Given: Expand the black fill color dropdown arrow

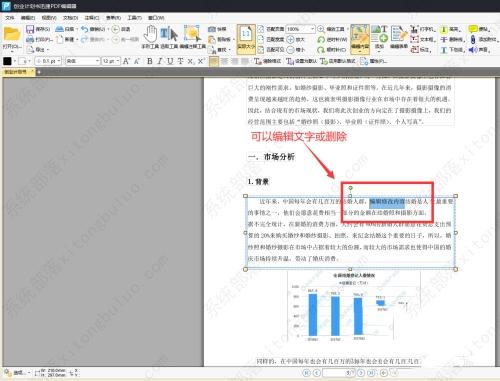Looking at the screenshot, I should click(x=15, y=61).
